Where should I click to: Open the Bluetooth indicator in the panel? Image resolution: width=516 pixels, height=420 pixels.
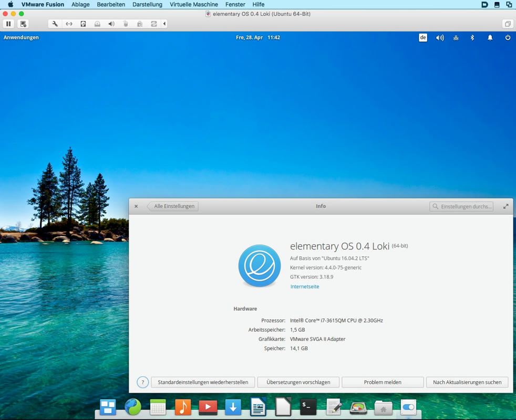pos(472,37)
